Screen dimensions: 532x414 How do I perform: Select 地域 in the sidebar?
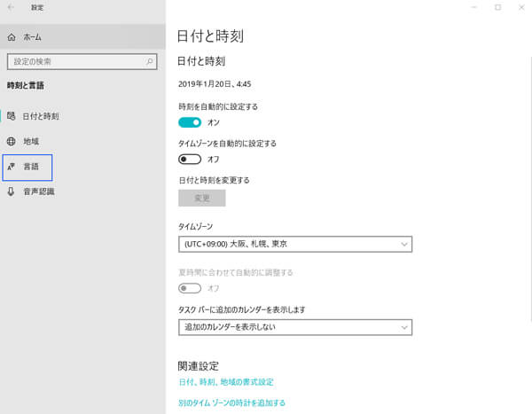(82, 141)
